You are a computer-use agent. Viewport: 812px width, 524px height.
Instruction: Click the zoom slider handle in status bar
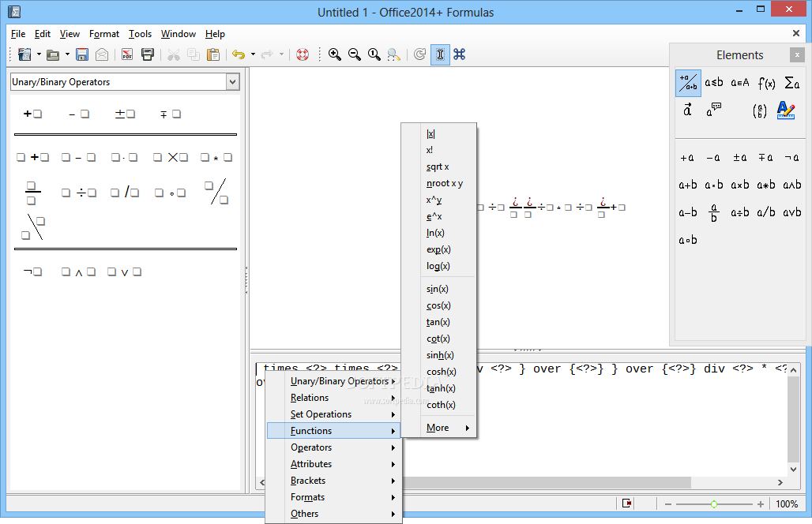click(x=713, y=503)
